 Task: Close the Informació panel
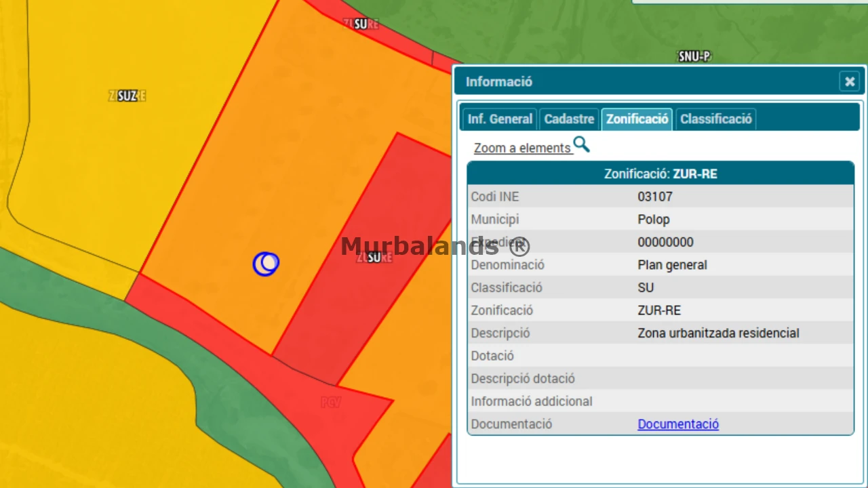point(849,82)
